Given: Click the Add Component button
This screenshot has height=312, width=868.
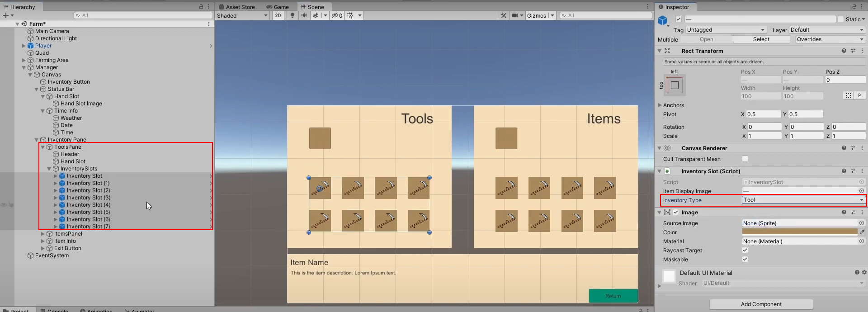Looking at the screenshot, I should pos(761,304).
